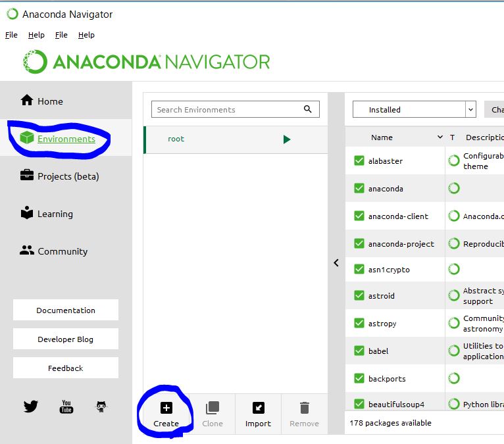Toggle the babel checkbox
504x444 pixels.
click(x=359, y=351)
